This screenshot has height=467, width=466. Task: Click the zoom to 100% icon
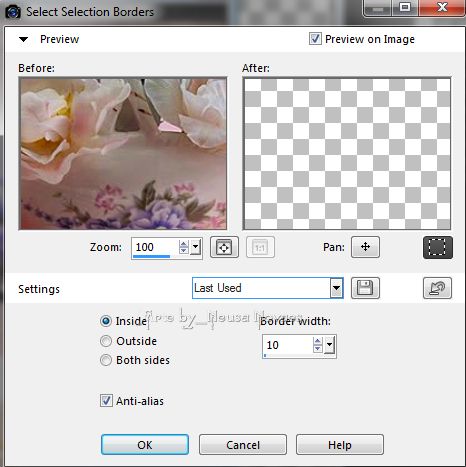[x=260, y=247]
